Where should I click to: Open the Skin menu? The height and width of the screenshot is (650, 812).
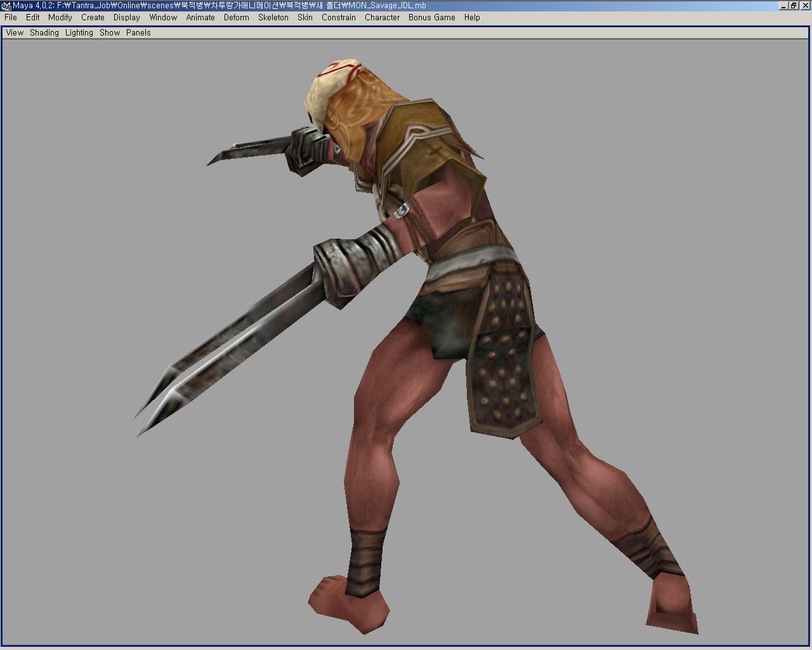[x=305, y=18]
